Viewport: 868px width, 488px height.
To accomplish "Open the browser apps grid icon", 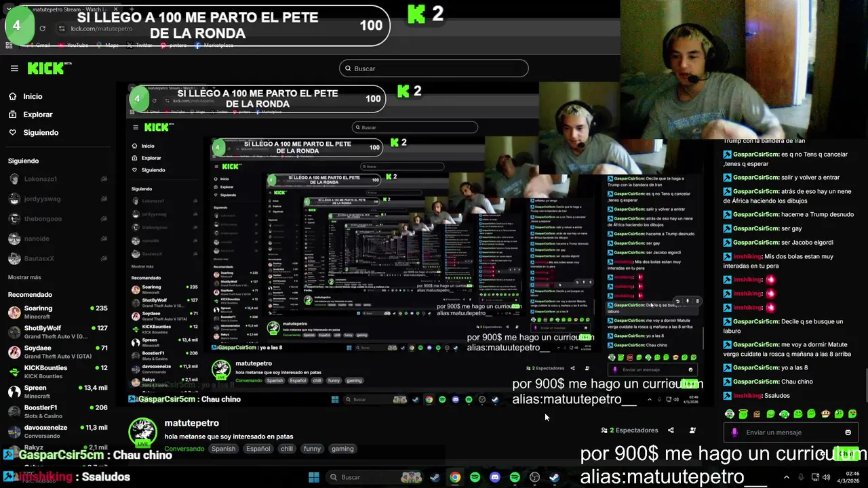I will tap(9, 45).
